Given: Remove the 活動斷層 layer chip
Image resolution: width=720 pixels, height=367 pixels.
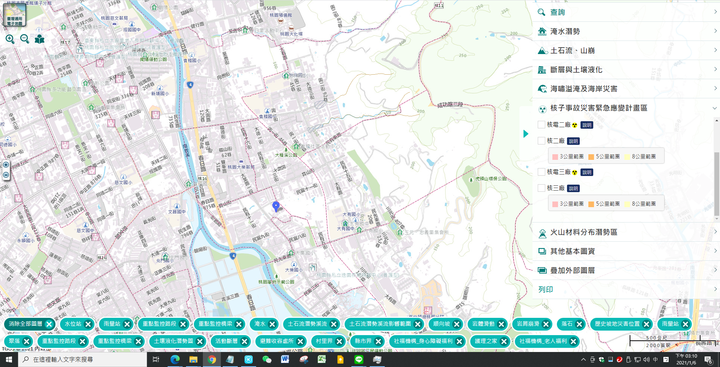Looking at the screenshot, I should tap(244, 342).
